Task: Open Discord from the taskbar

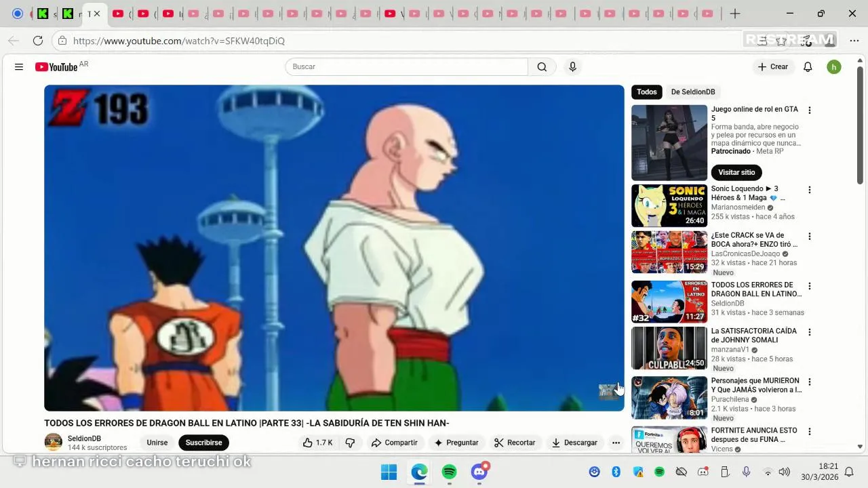Action: click(479, 472)
